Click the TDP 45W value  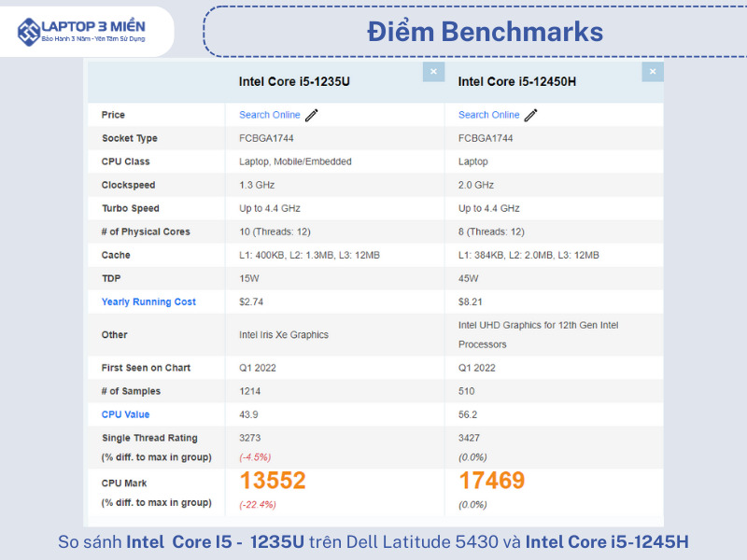click(468, 278)
